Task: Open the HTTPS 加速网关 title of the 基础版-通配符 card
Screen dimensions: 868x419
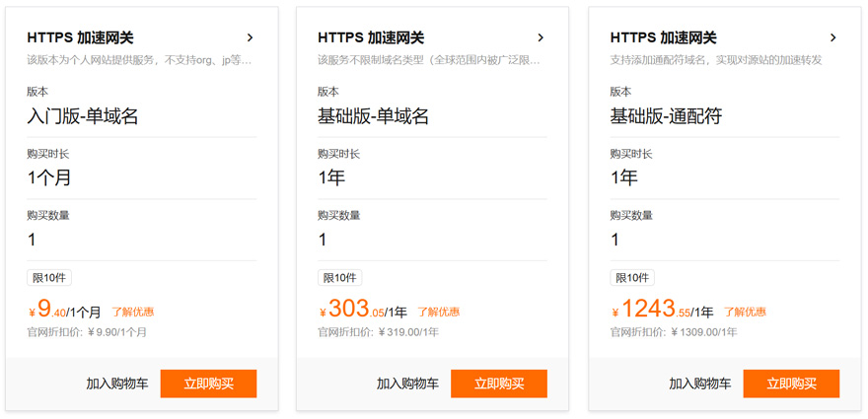Action: click(663, 37)
